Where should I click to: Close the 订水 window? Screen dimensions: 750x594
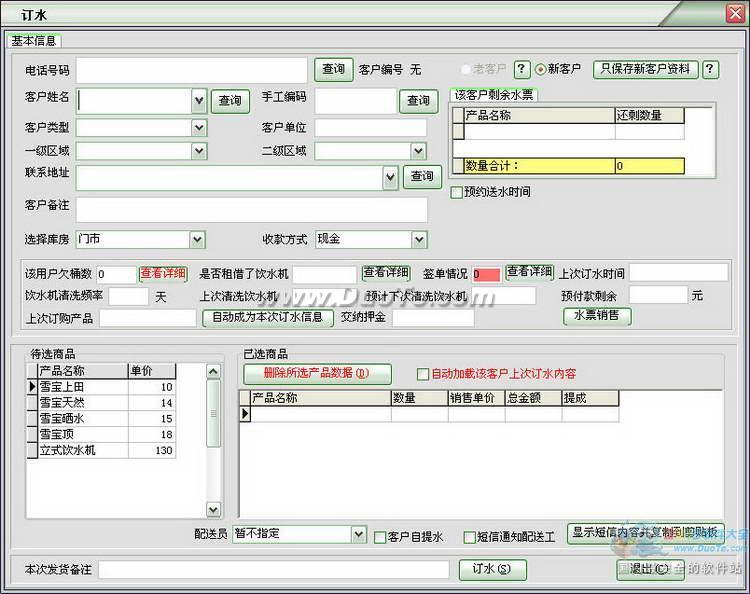[x=736, y=13]
